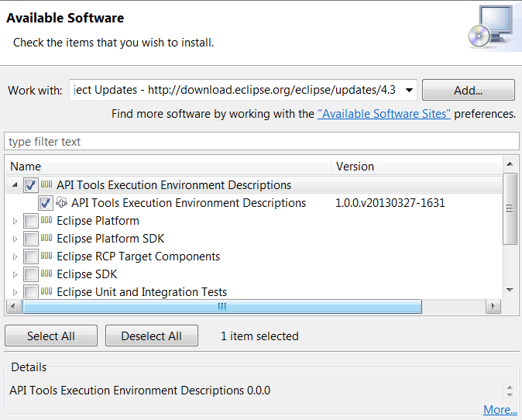Open the Work with sites dropdown arrow
Viewport: 522px width, 420px height.
coord(409,90)
